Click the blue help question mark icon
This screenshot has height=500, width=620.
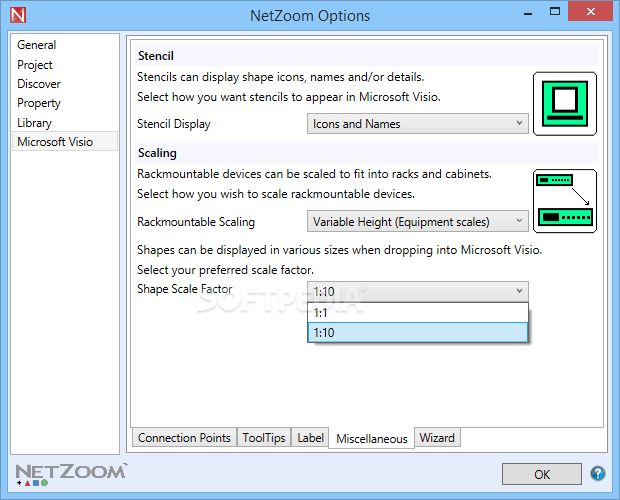[597, 473]
